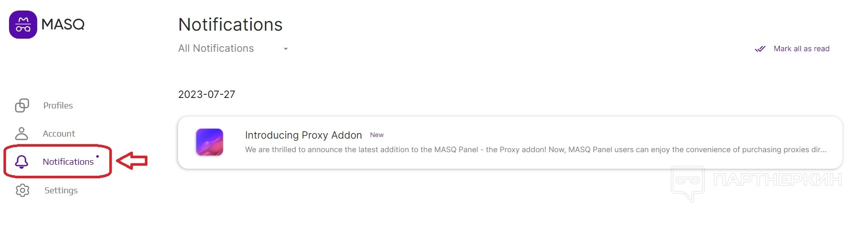Select the Account menu item
868x229 pixels.
pyautogui.click(x=59, y=134)
